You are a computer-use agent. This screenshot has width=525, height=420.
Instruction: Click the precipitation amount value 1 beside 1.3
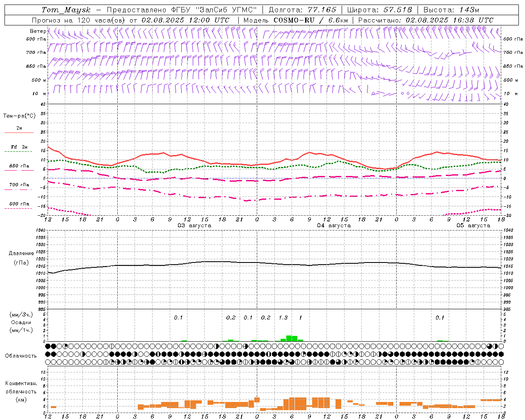pos(300,318)
